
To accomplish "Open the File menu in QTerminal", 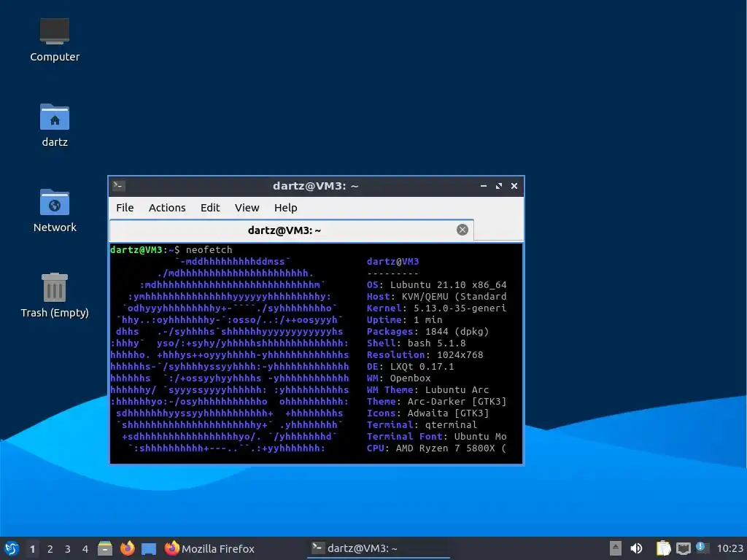I will coord(125,208).
